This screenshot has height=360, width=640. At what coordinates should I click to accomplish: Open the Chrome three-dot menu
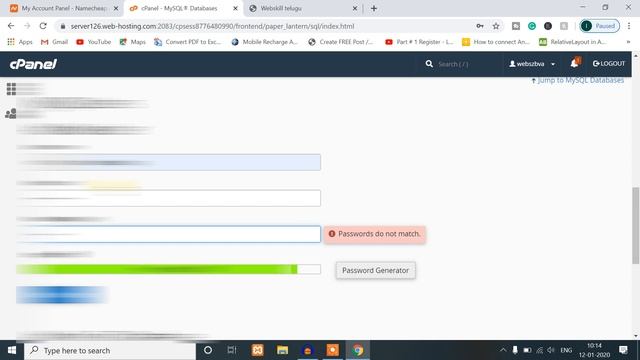tap(629, 26)
